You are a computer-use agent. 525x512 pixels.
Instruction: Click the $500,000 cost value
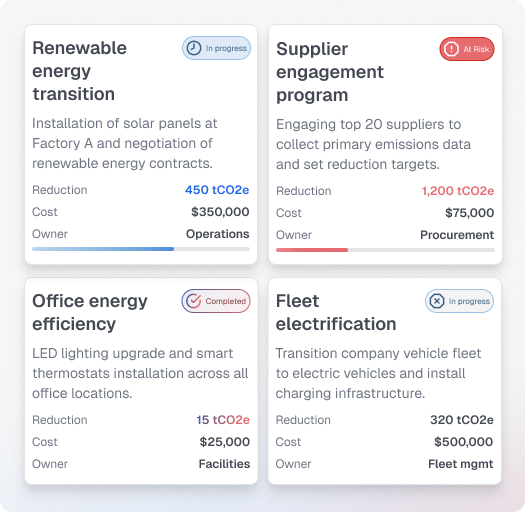point(463,442)
